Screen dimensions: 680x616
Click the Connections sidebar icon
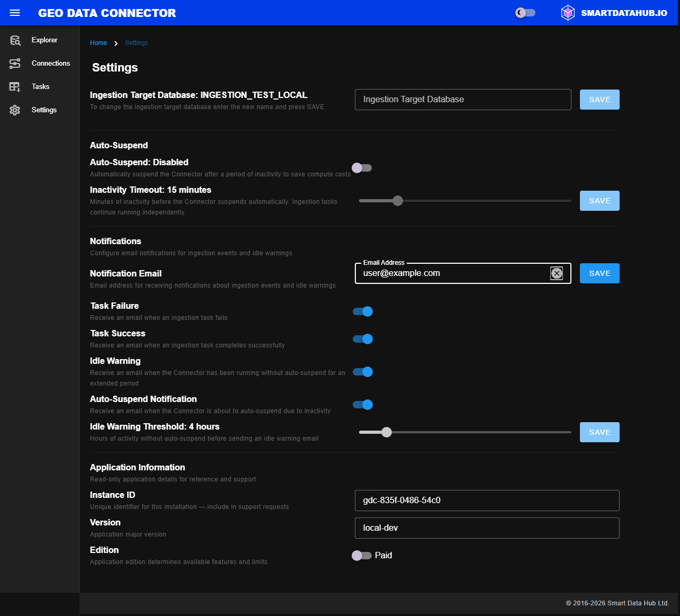15,64
